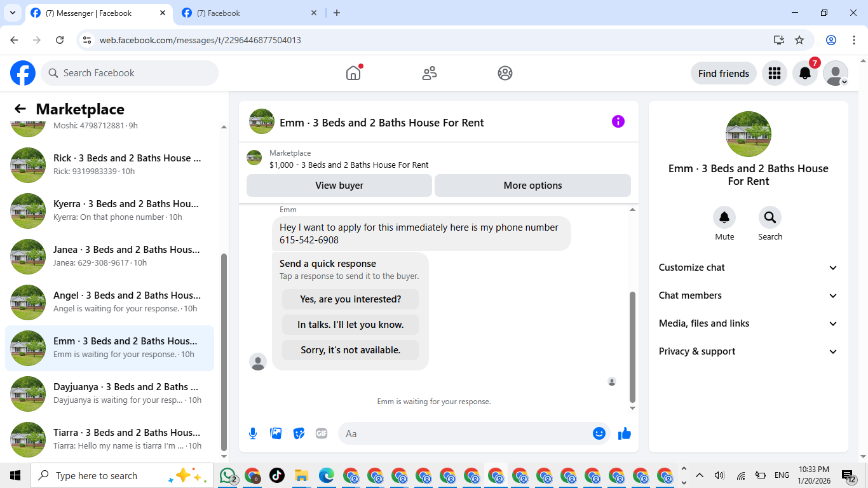The width and height of the screenshot is (868, 488).
Task: Reload the page
Action: tap(60, 40)
